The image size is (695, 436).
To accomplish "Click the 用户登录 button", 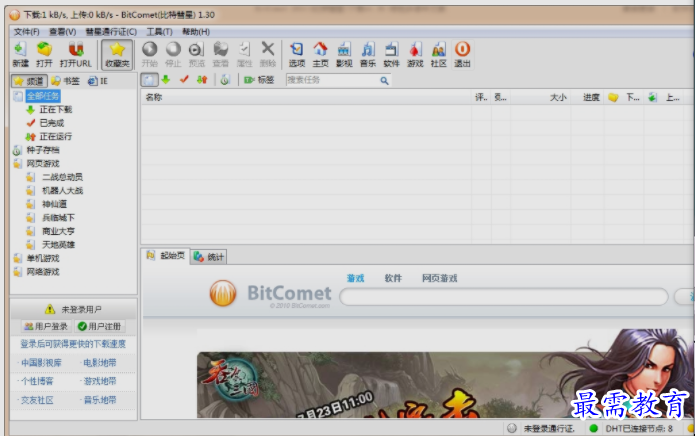I will (46, 327).
